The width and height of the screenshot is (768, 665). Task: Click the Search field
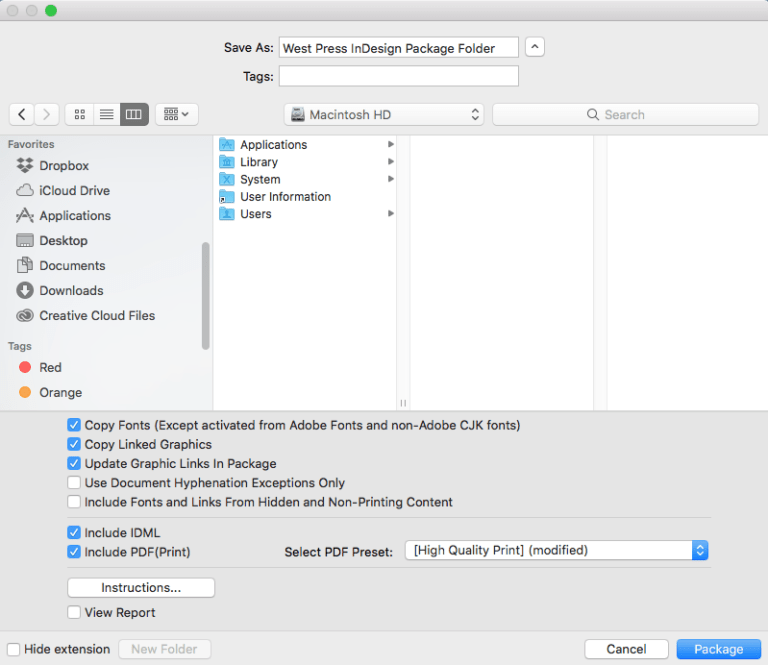click(625, 115)
